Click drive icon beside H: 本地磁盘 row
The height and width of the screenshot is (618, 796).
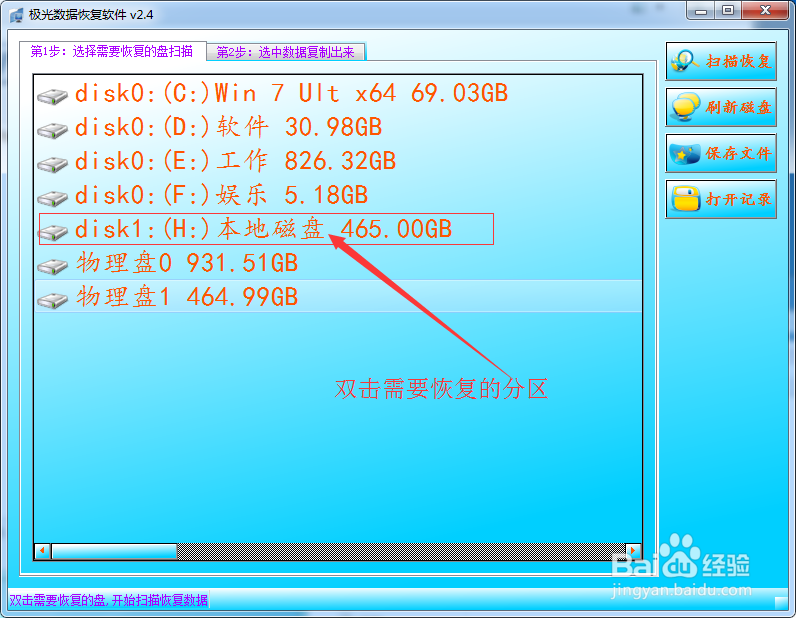52,232
